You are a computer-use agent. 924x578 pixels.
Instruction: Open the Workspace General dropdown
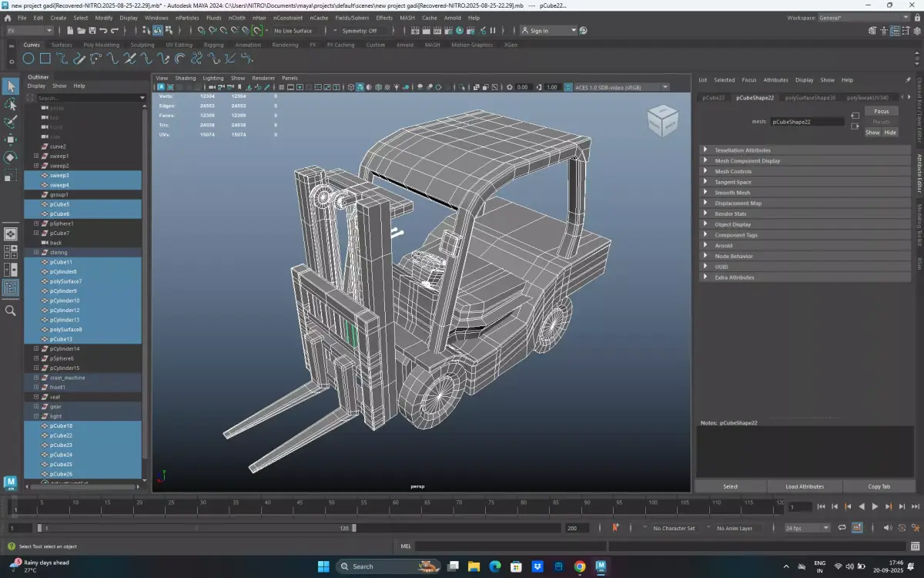tap(864, 18)
